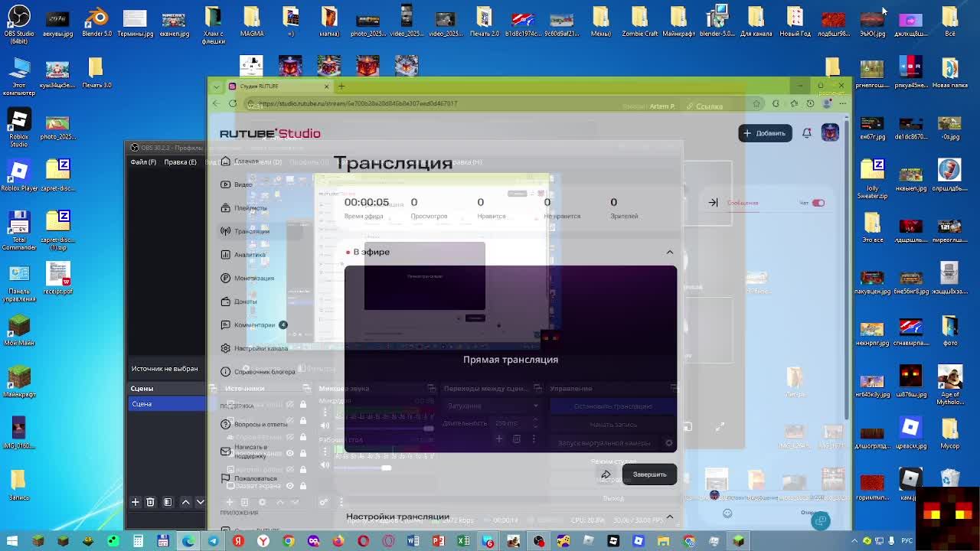Move scene down in OBS
Screen dimensions: 980x551
coord(200,502)
